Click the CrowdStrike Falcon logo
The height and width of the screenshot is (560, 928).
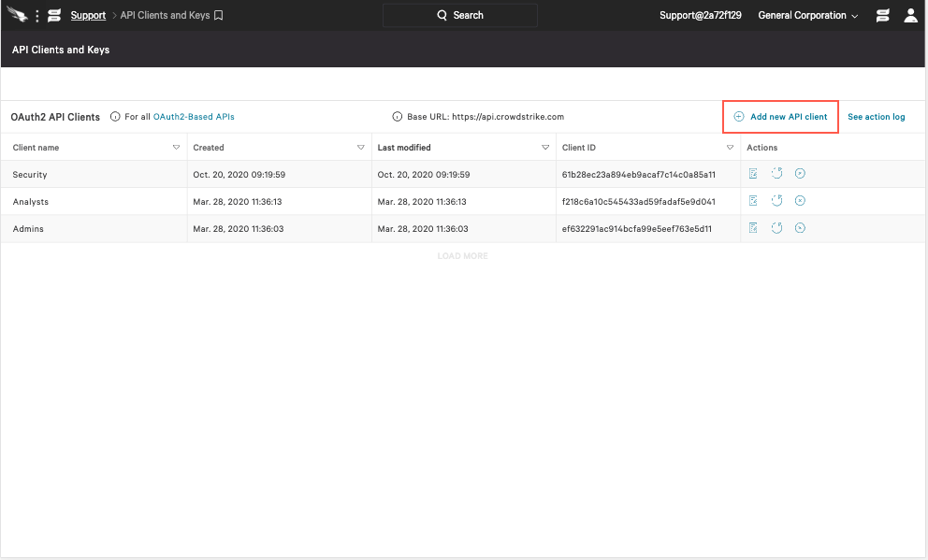coord(16,14)
